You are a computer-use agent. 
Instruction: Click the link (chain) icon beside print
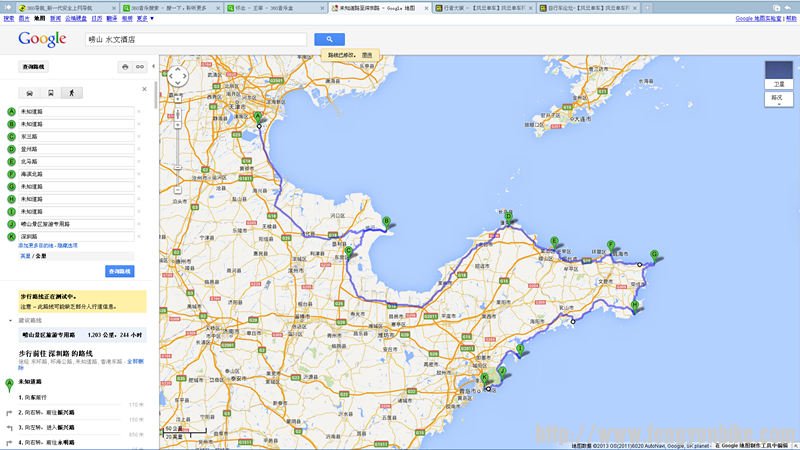coord(140,67)
